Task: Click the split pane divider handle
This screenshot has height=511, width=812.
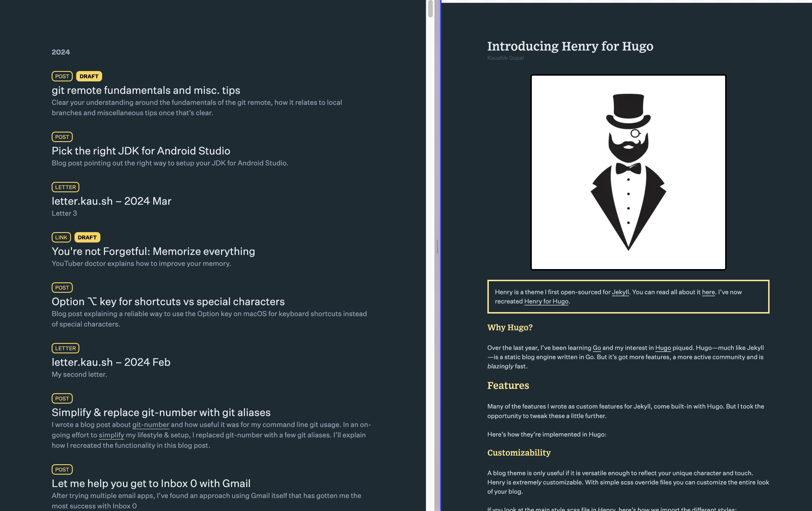Action: 437,246
